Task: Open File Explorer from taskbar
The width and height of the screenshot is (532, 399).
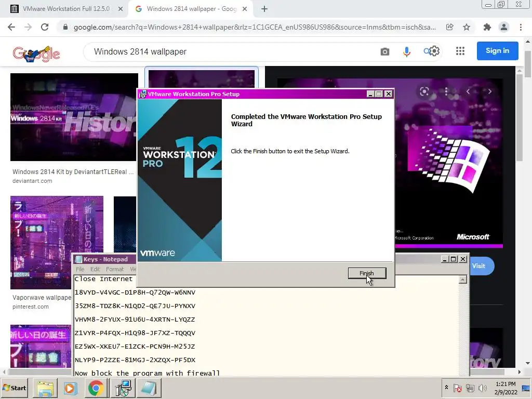Action: pos(45,388)
